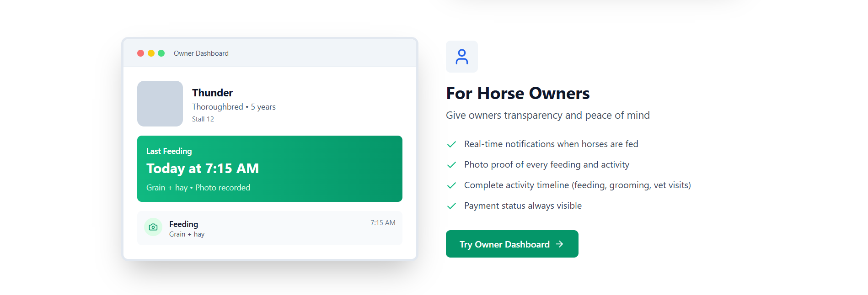Screen dimensions: 868x295
Task: Select the green Last Feeding card
Action: click(269, 169)
